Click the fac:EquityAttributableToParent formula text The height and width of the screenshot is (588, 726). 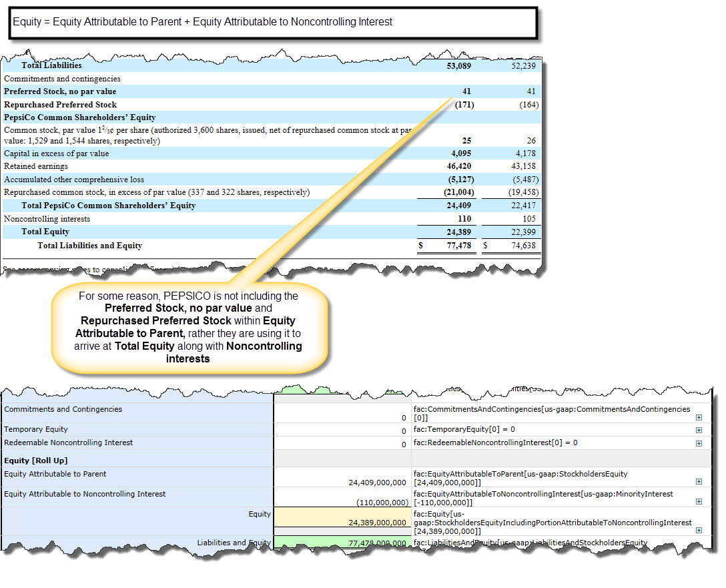coord(520,478)
